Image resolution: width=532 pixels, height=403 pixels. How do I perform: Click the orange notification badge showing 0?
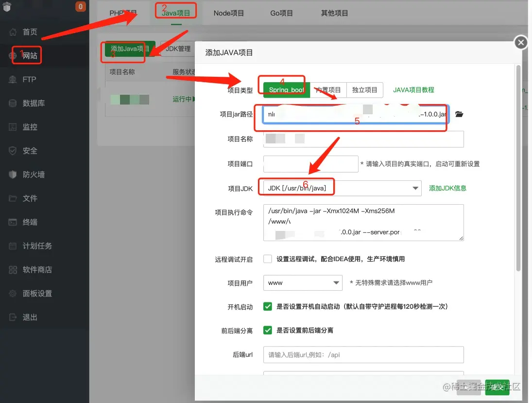(81, 6)
